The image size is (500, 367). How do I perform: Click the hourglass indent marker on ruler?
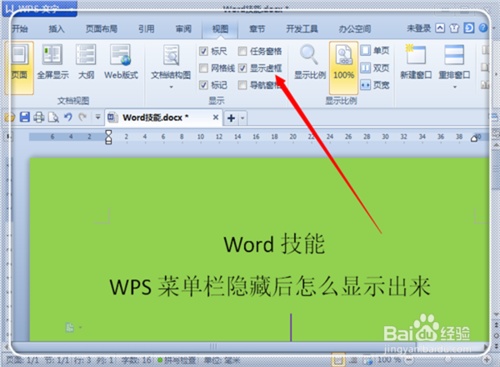click(108, 137)
